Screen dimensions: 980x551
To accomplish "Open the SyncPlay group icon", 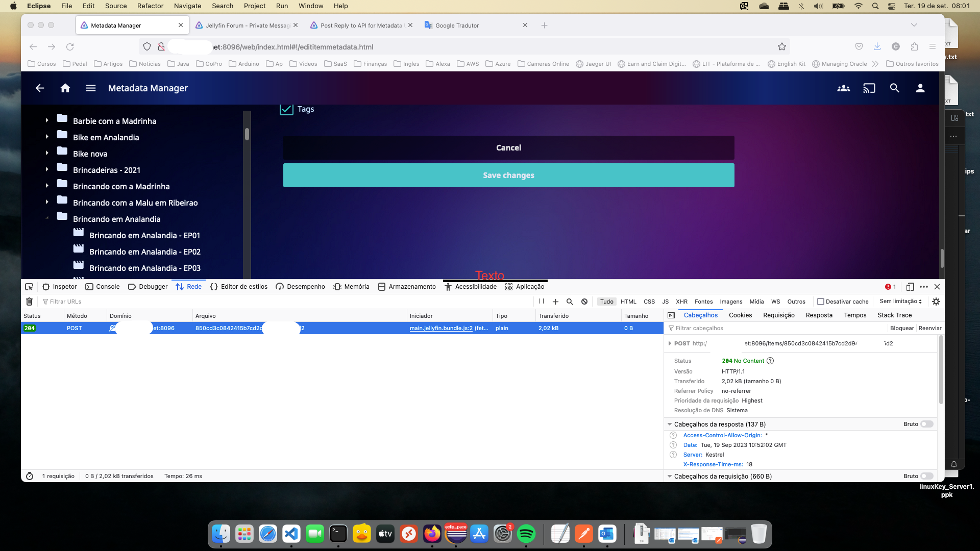I will [x=843, y=88].
